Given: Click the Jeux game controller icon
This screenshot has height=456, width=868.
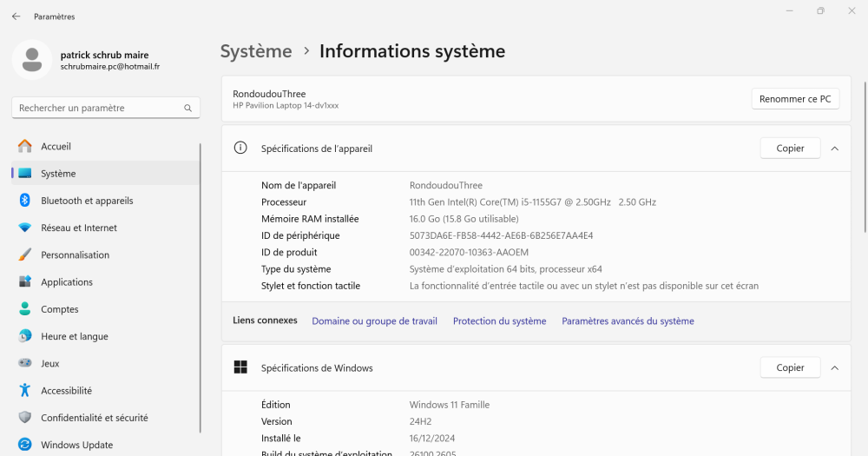Looking at the screenshot, I should pyautogui.click(x=25, y=363).
